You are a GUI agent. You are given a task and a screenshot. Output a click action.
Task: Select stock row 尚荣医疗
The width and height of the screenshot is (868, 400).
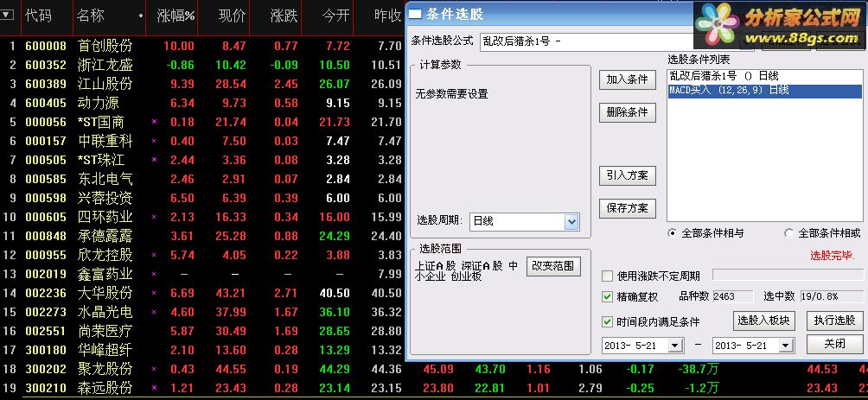coord(105,331)
